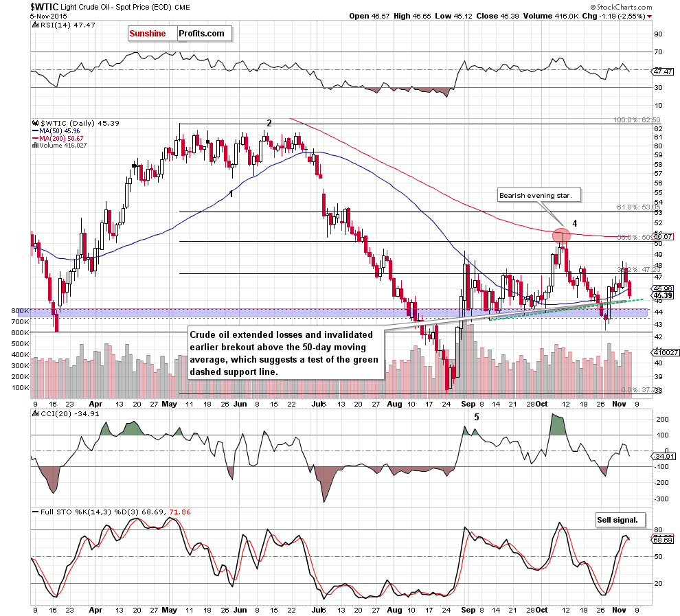
Task: Click the StockCharts.com copyright link
Action: coord(621,7)
